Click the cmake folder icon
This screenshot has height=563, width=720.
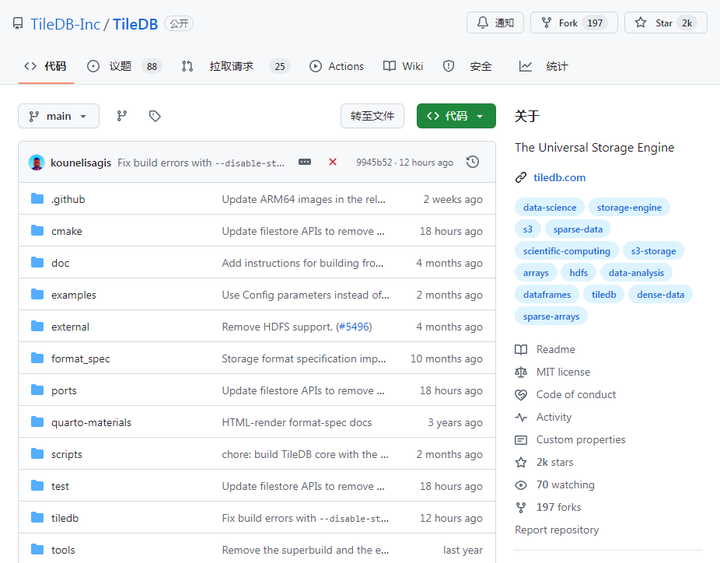(x=37, y=230)
